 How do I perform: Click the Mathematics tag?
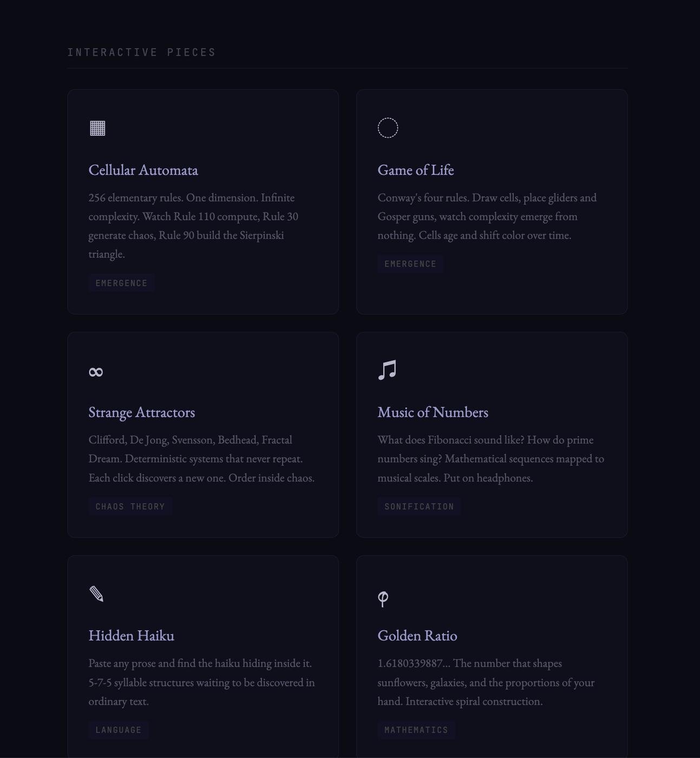[416, 730]
